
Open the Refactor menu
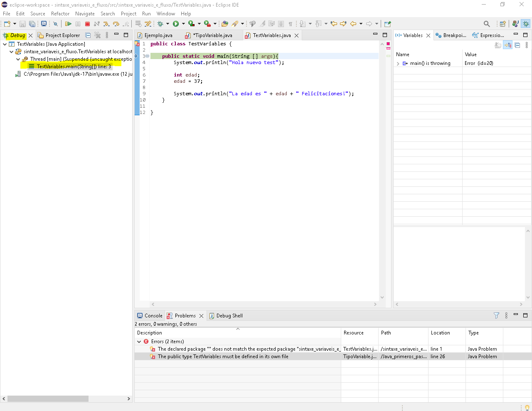tap(60, 14)
